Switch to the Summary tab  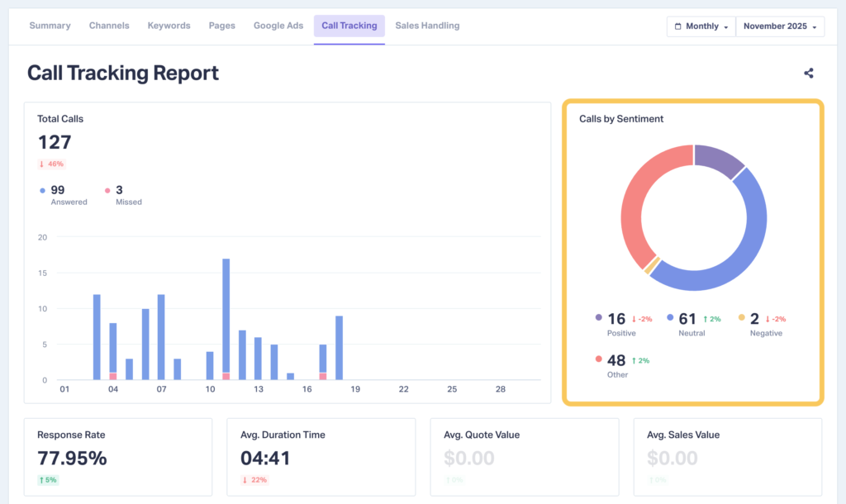click(x=50, y=26)
